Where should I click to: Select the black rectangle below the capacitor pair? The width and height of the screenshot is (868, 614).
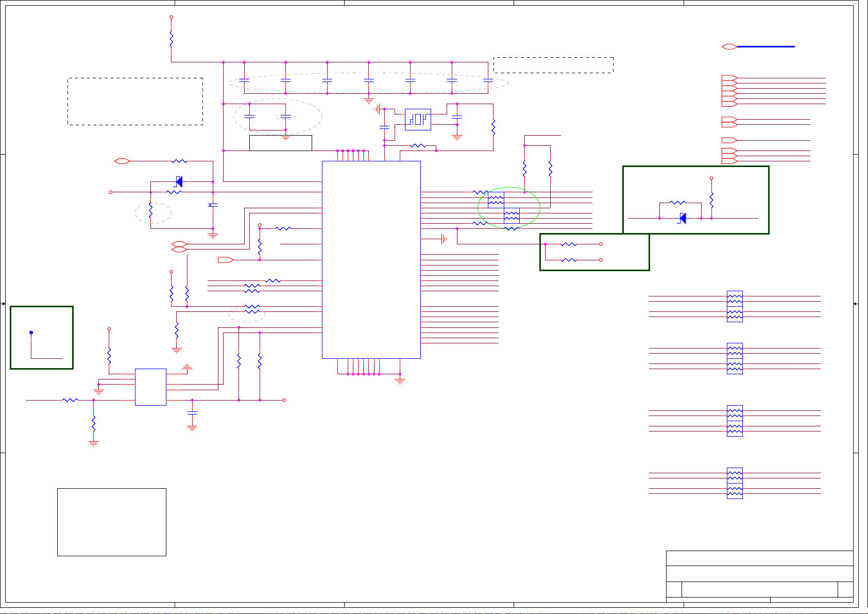(281, 143)
